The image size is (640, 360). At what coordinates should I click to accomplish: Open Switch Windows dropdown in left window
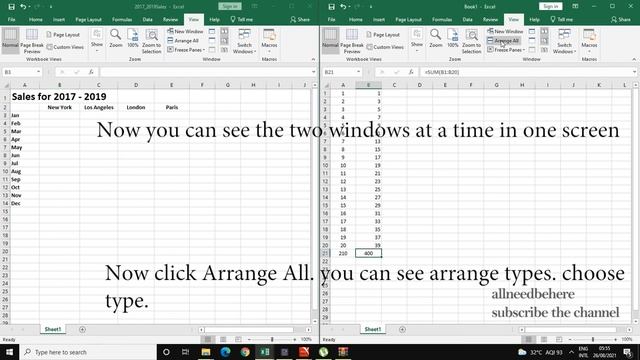[244, 41]
